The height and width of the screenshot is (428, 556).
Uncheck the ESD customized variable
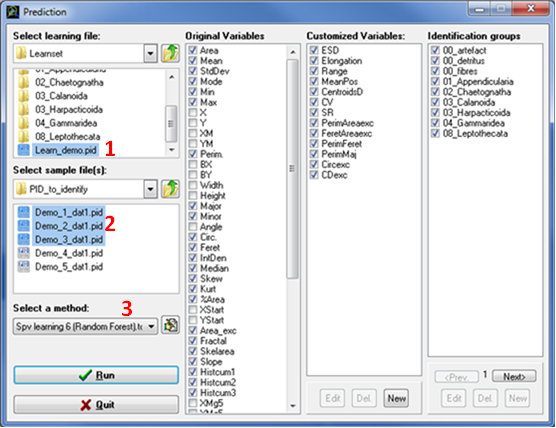(314, 50)
